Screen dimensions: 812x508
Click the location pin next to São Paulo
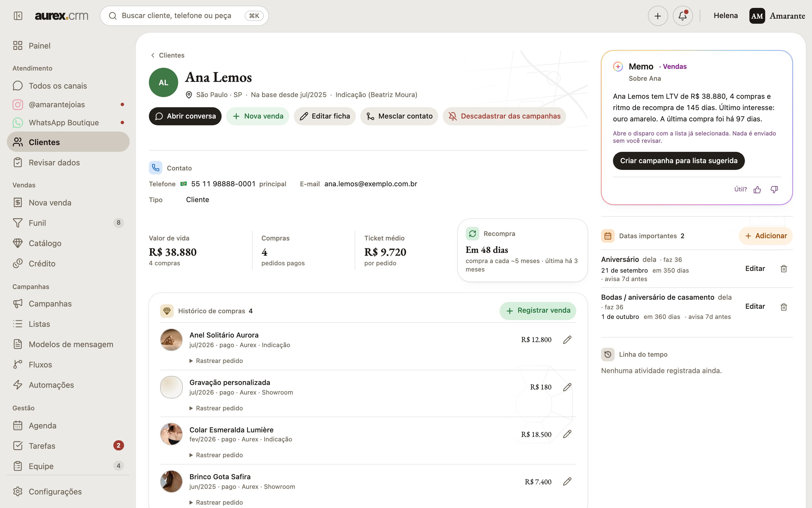(189, 95)
